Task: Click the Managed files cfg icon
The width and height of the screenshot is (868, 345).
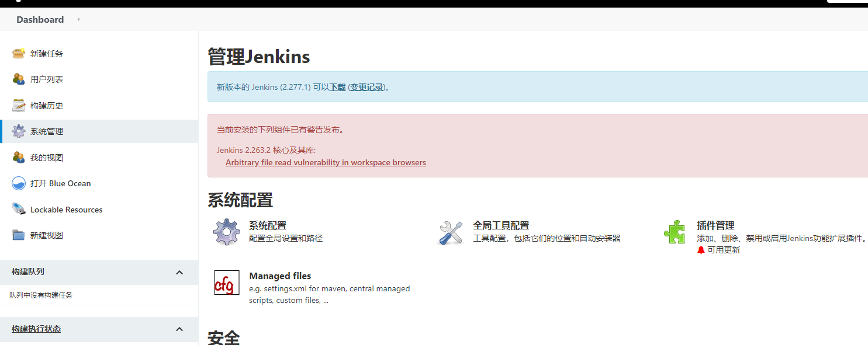Action: point(227,283)
